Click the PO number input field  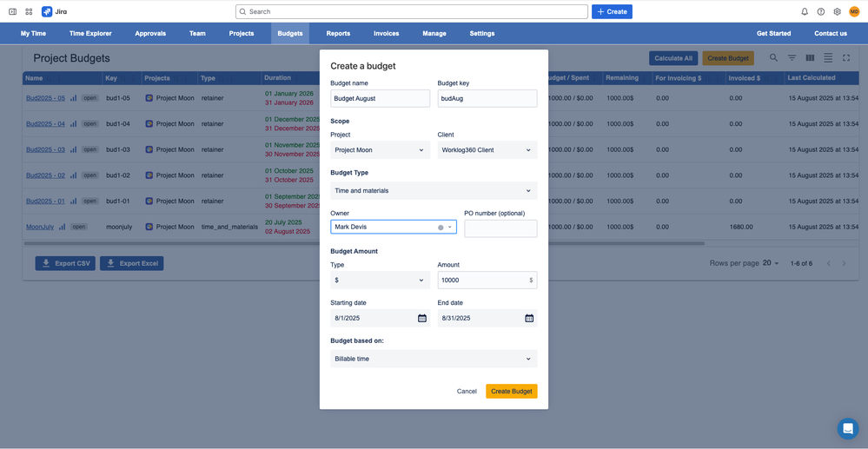pyautogui.click(x=500, y=228)
